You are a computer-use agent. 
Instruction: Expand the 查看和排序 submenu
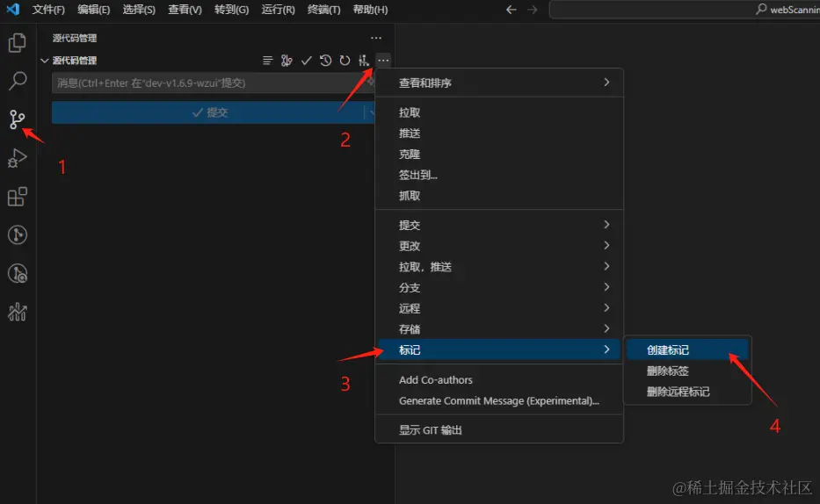[x=499, y=83]
